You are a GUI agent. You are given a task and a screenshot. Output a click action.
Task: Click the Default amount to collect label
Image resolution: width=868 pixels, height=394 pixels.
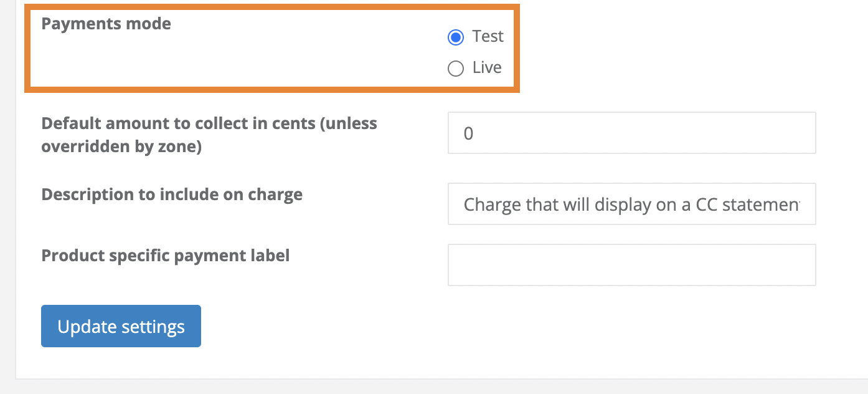click(x=209, y=134)
